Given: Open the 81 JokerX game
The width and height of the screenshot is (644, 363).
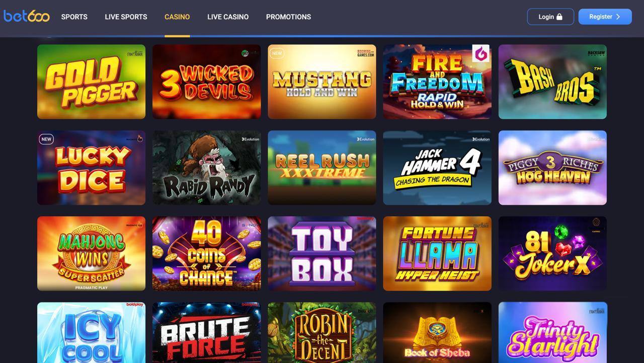Looking at the screenshot, I should 552,254.
